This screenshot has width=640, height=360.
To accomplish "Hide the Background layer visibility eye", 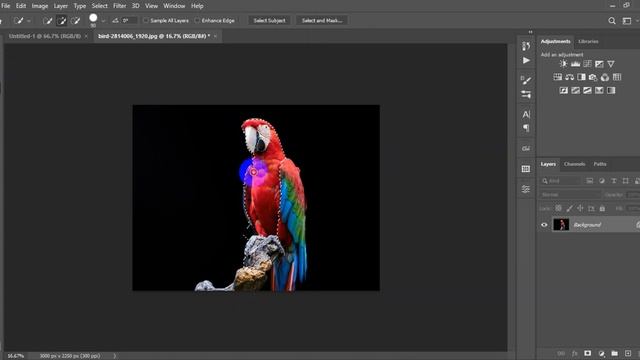I will click(x=544, y=225).
